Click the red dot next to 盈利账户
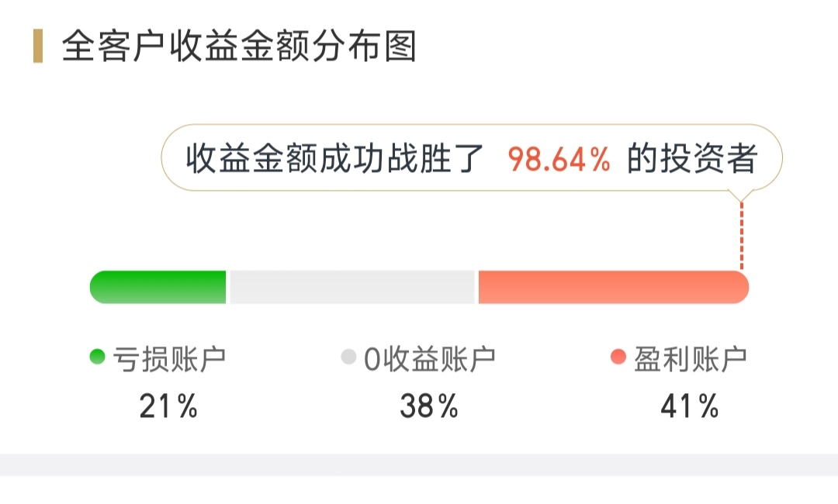 tap(618, 357)
